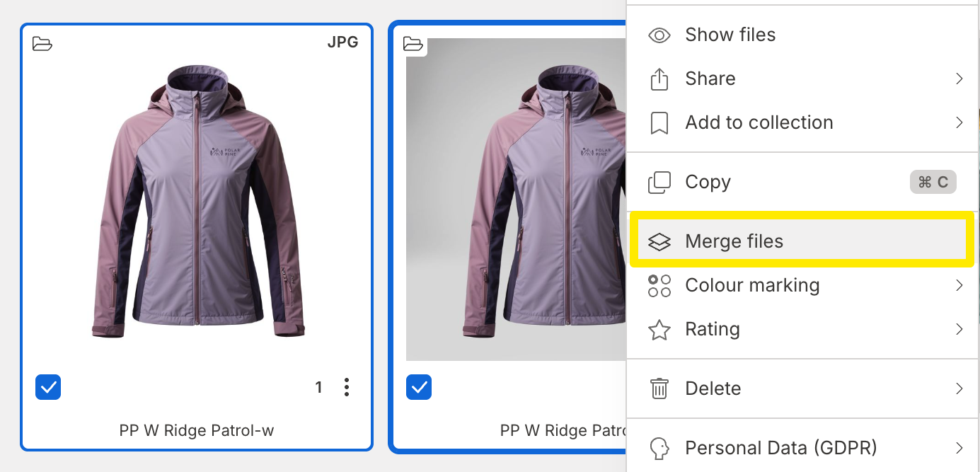Select the Share upload icon

pos(659,78)
